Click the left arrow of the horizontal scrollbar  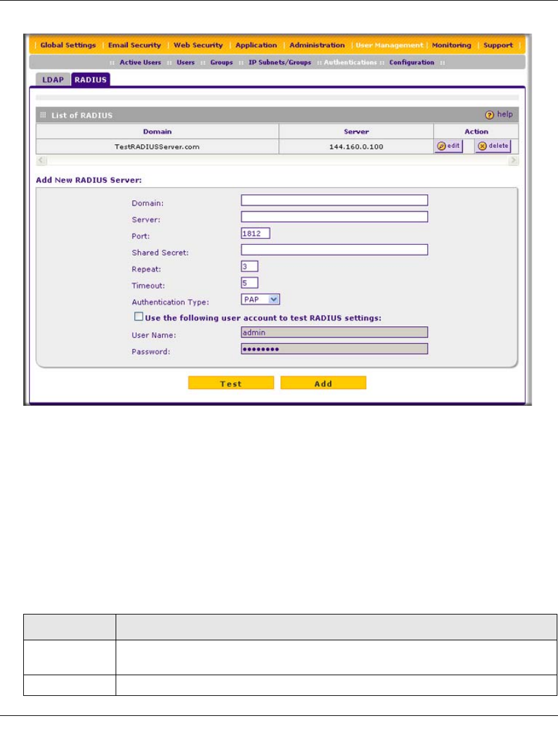41,160
